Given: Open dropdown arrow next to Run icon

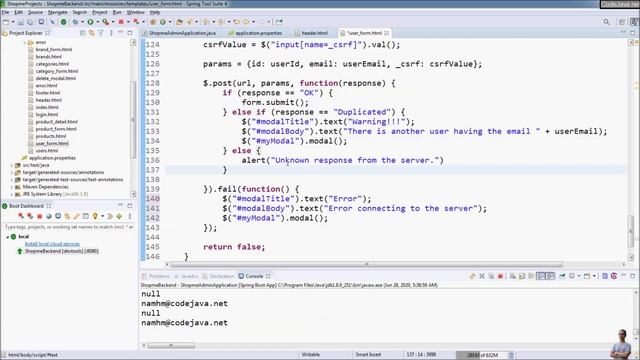Looking at the screenshot, I should (x=97, y=22).
